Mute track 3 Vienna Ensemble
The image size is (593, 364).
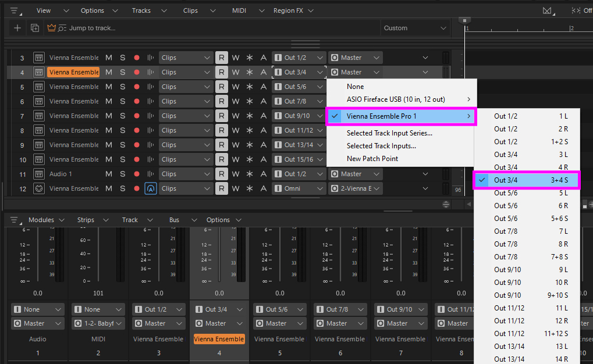pyautogui.click(x=109, y=58)
